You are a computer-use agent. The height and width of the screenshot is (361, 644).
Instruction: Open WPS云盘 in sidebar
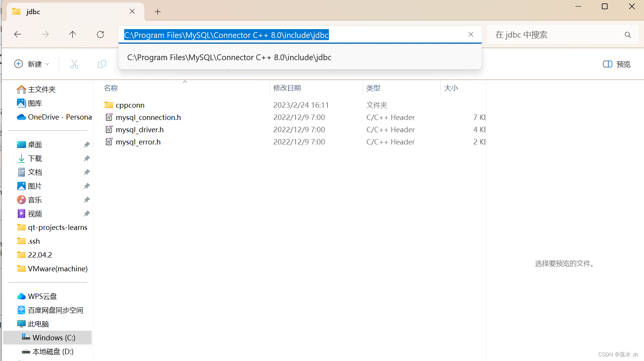(x=37, y=296)
